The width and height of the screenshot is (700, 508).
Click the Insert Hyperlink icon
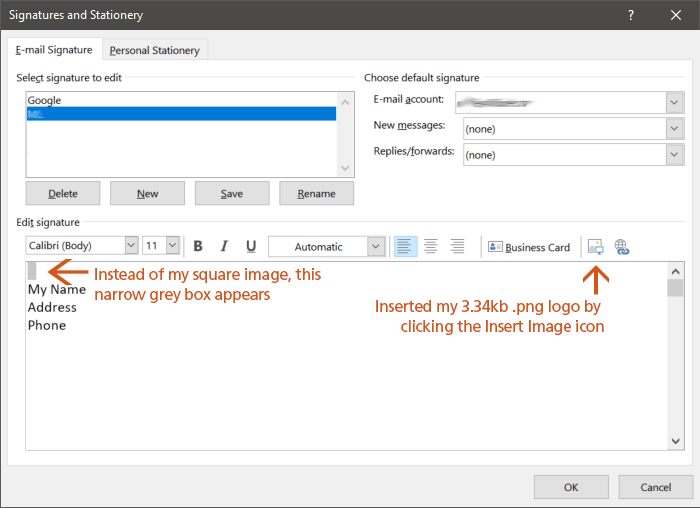tap(621, 247)
